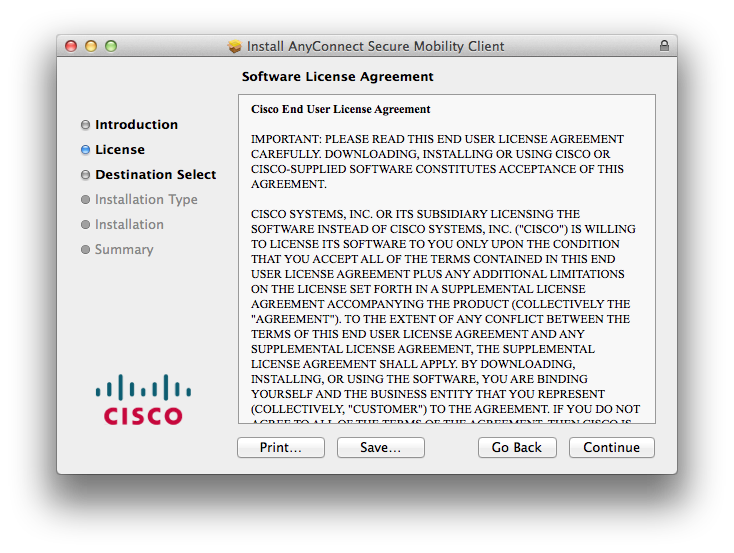This screenshot has width=734, height=553.
Task: Click the paragraph beginning IMPORTANT: PLEASE READ
Action: pyautogui.click(x=437, y=162)
